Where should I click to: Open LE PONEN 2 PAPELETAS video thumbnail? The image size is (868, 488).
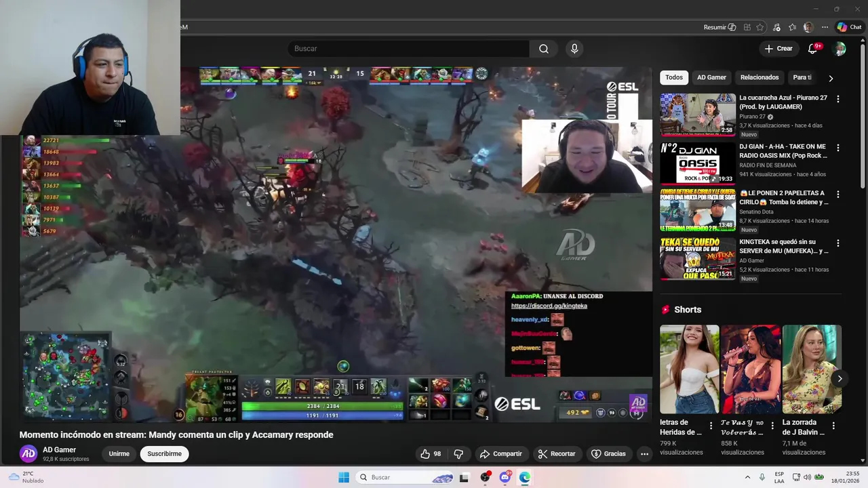[x=698, y=210]
